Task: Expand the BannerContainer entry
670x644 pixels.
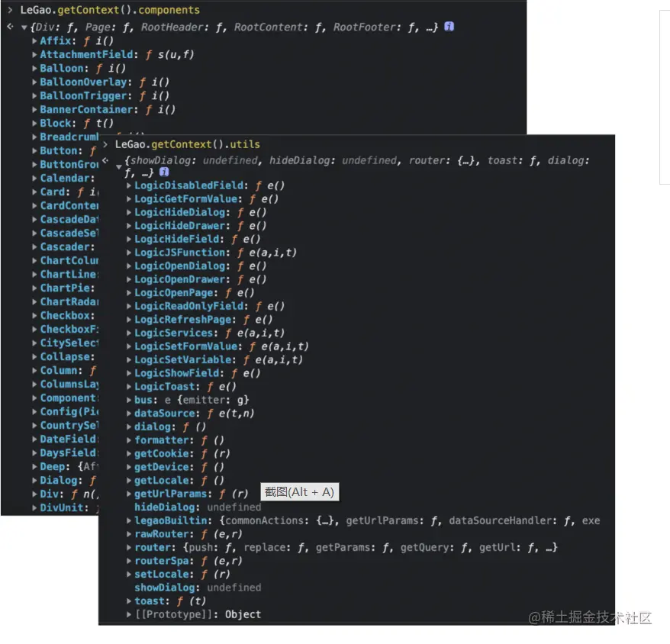Action: click(34, 109)
